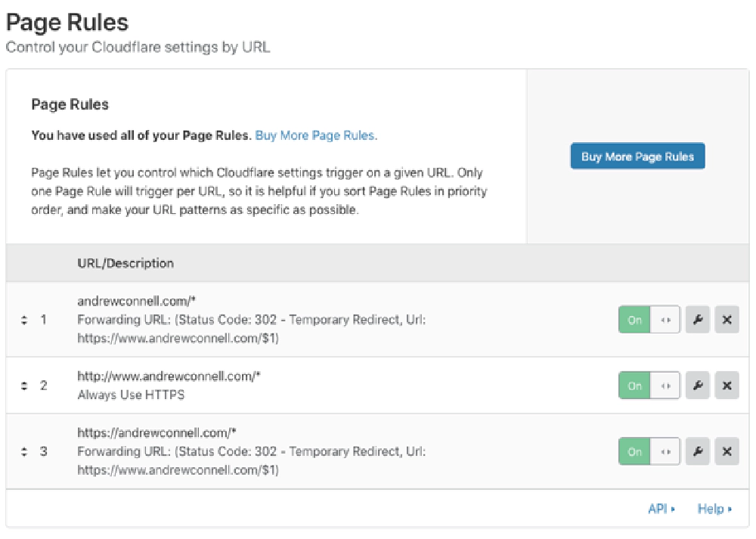Image resolution: width=756 pixels, height=539 pixels.
Task: Open the advanced chevron on rule 2
Action: 664,386
